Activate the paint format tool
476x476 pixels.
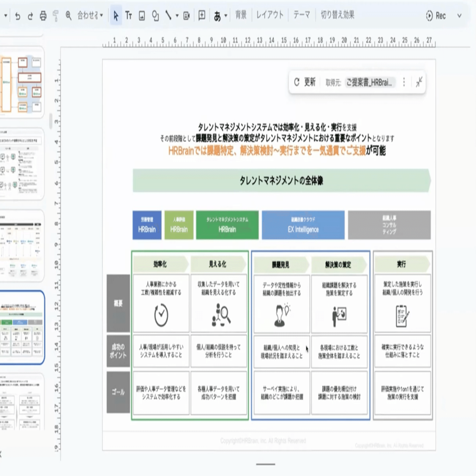click(56, 16)
